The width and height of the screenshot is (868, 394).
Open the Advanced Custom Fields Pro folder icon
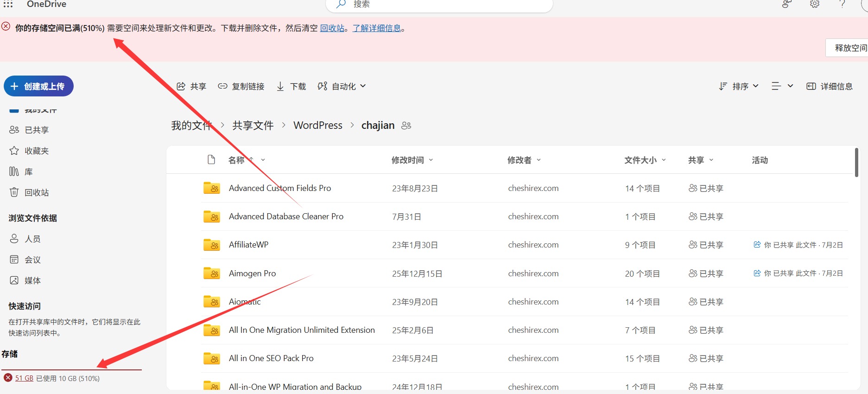coord(212,188)
